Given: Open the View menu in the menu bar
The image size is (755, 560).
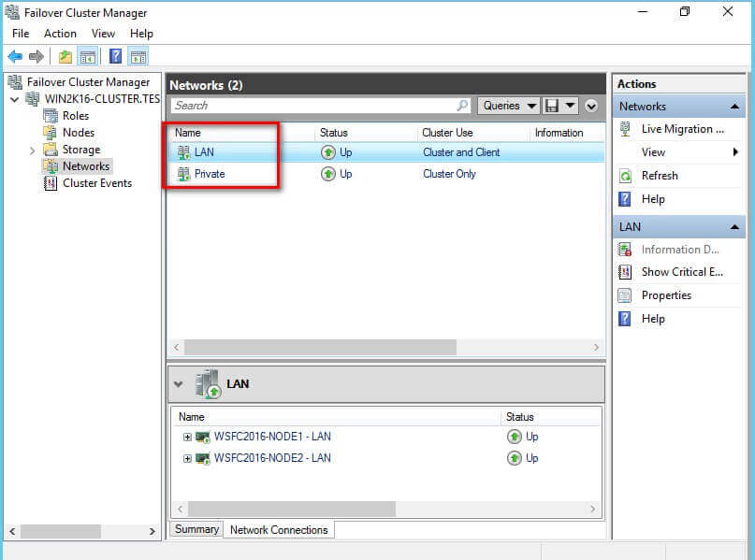Looking at the screenshot, I should click(x=103, y=34).
